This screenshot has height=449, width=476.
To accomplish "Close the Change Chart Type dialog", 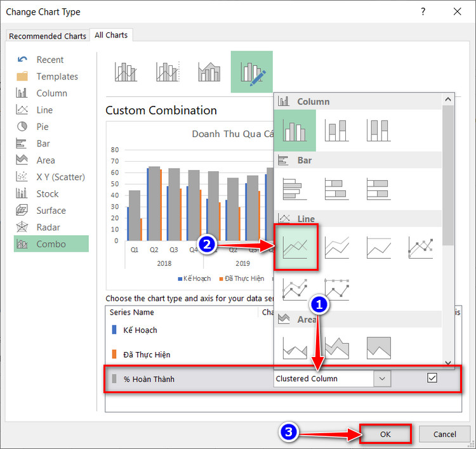I will [457, 11].
